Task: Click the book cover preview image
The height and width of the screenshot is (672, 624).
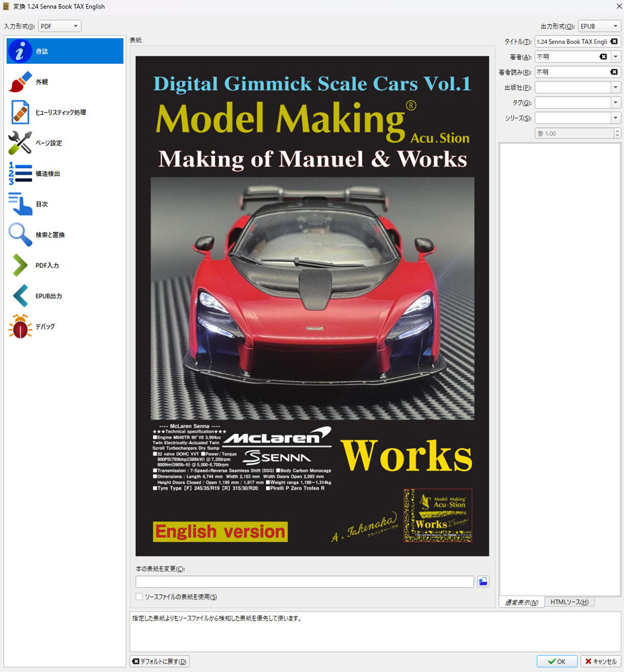Action: (312, 306)
